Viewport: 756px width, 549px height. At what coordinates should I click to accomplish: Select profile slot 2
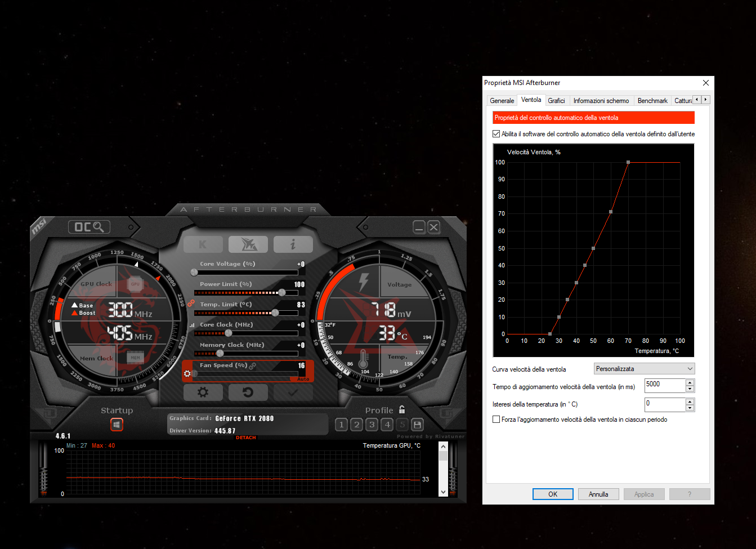pos(356,425)
